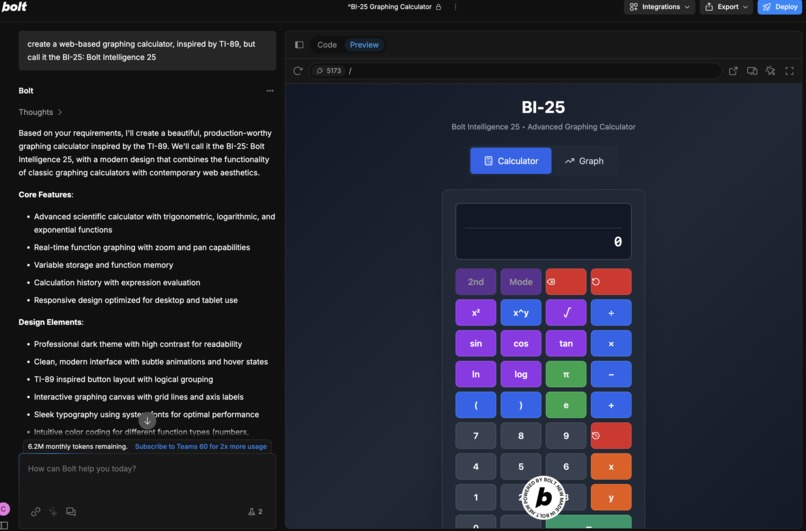Click the enhance prompt sparkle icon
Screen dimensions: 806x531
tap(53, 511)
